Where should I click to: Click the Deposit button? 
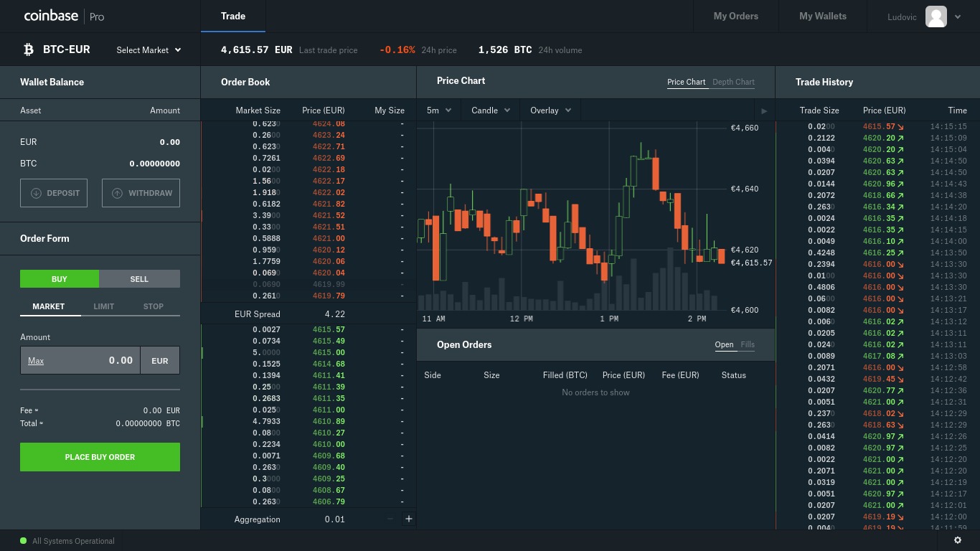pyautogui.click(x=54, y=193)
